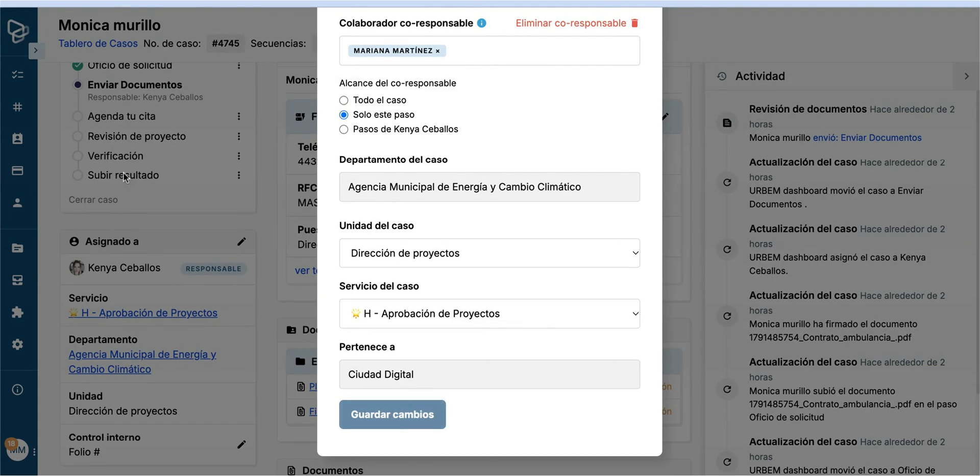980x476 pixels.
Task: Open hashtag icon in left sidebar
Action: click(x=17, y=107)
